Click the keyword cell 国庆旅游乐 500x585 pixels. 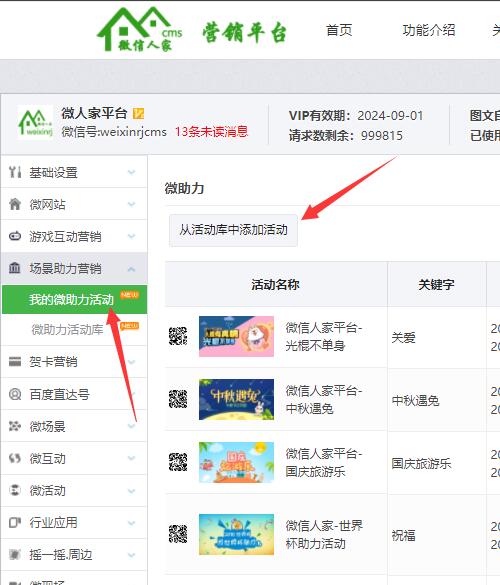[421, 464]
